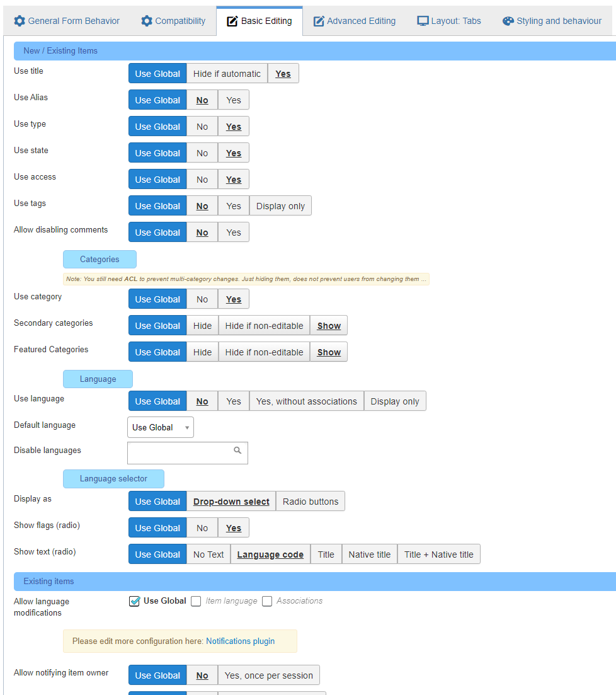Choose Yes for Use tags
Viewport: 616px width, 695px height.
coord(234,206)
